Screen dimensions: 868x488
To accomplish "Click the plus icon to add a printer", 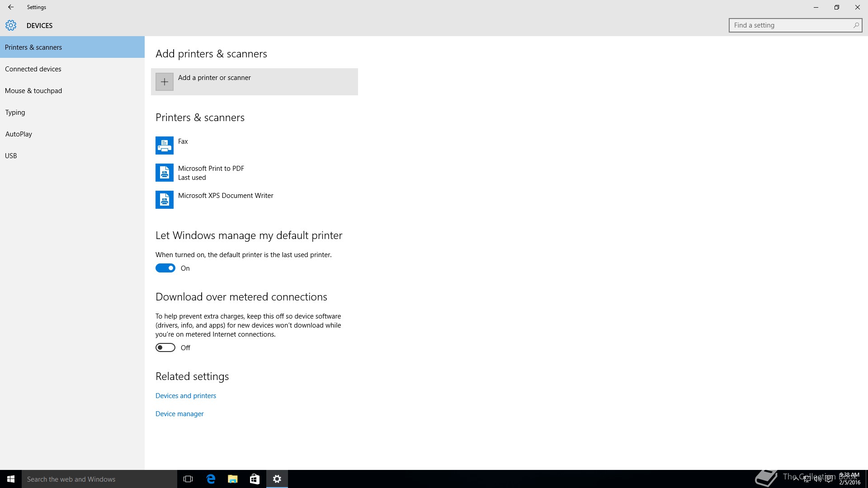I will click(x=165, y=82).
